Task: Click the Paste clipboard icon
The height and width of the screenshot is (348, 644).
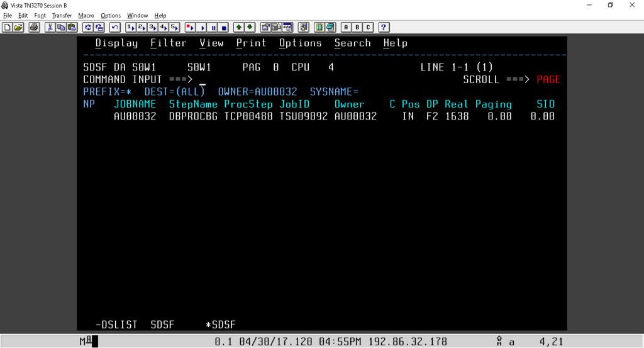Action: (72, 28)
